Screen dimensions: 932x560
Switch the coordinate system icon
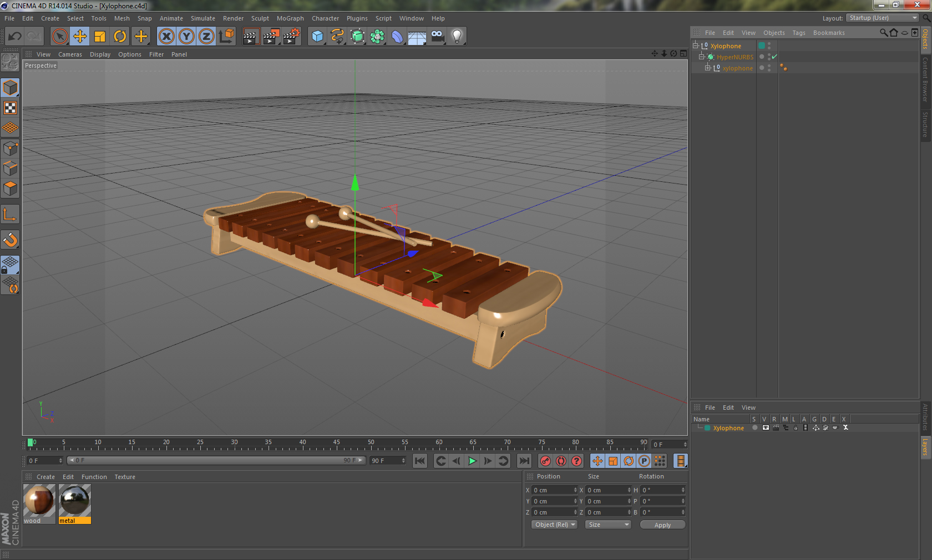point(226,37)
